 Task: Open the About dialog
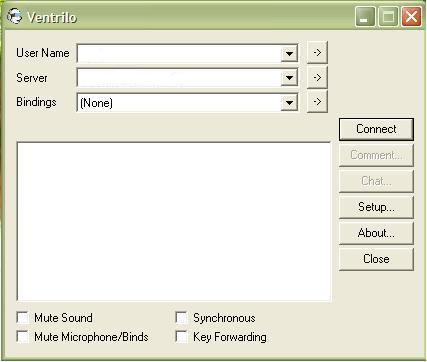pyautogui.click(x=376, y=233)
